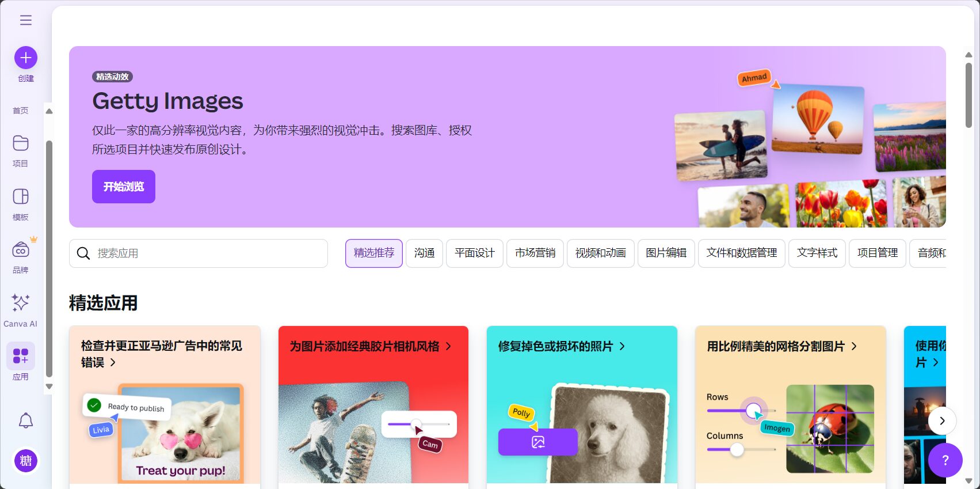This screenshot has width=980, height=489.
Task: Open the 品牌 brand icon
Action: pos(21,250)
